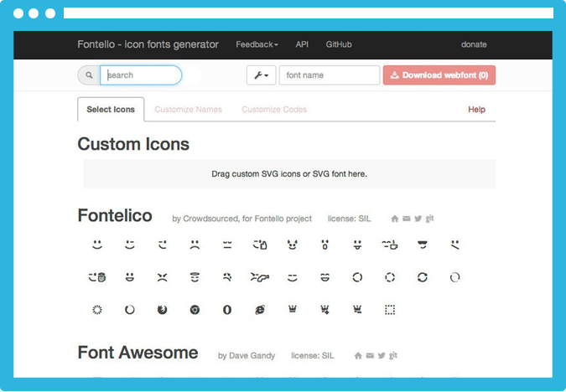Expand the Feedback menu
Screen dimensions: 566x392
click(x=257, y=44)
